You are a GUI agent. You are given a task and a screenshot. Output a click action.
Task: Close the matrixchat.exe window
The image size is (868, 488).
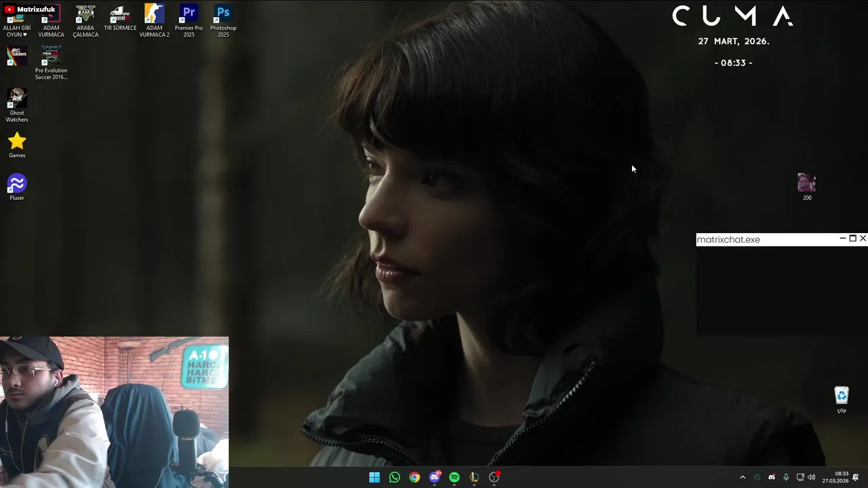(x=863, y=239)
